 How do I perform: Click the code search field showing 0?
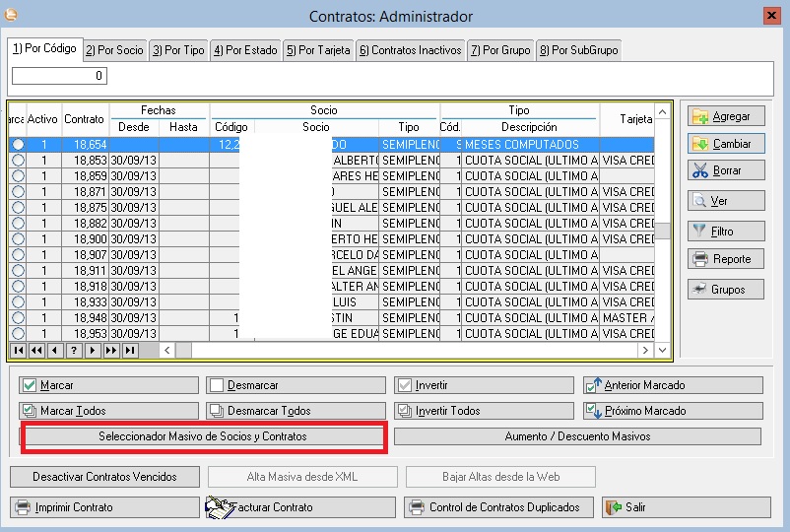(x=59, y=76)
